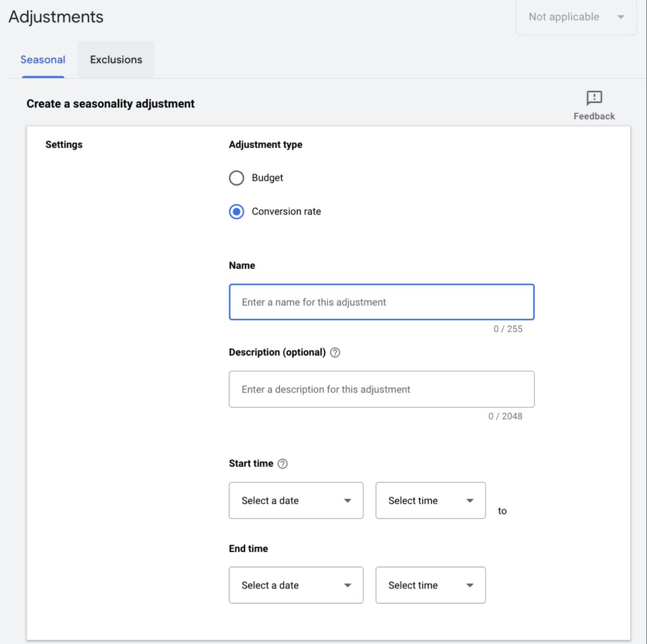Viewport: 647px width, 644px height.
Task: Open the Description help tooltip
Action: pos(335,352)
